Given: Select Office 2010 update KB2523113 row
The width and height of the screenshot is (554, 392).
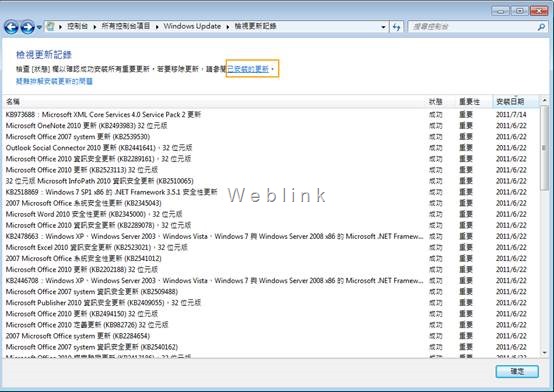Looking at the screenshot, I should [x=271, y=170].
